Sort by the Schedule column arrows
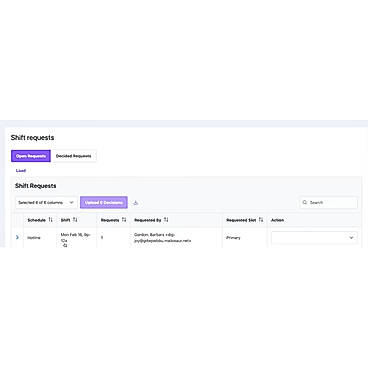This screenshot has width=368, height=368. click(51, 220)
